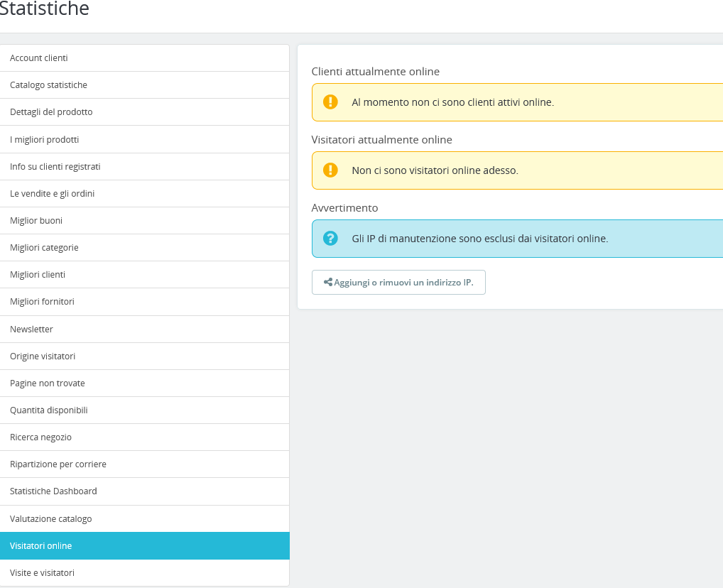Open Dettagli del prodotto section
Viewport: 723px width, 588px height.
(x=51, y=112)
